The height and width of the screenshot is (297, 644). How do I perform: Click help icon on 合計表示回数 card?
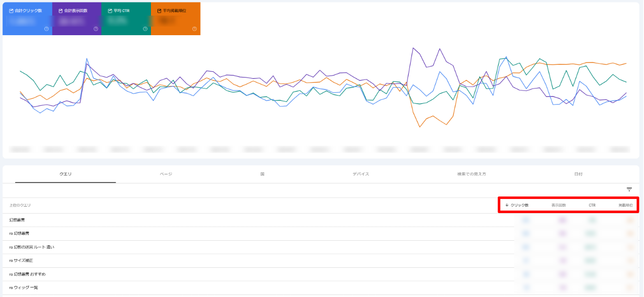tap(96, 29)
